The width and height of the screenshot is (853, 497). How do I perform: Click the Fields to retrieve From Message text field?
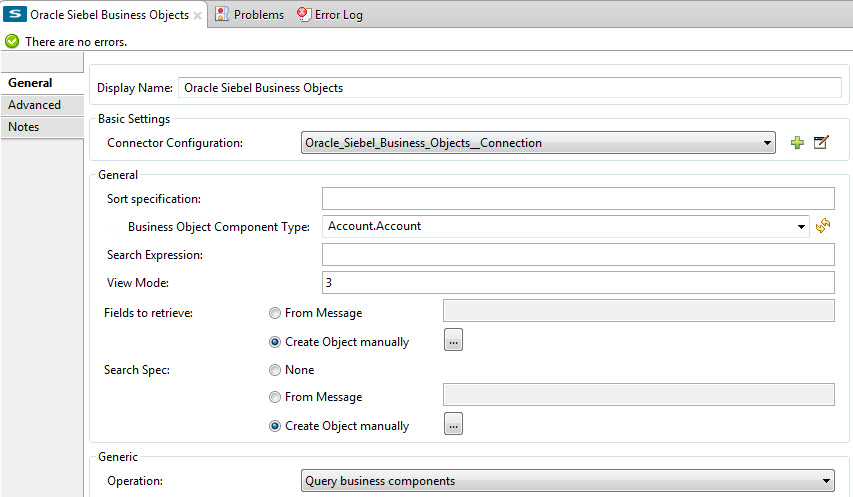click(639, 310)
